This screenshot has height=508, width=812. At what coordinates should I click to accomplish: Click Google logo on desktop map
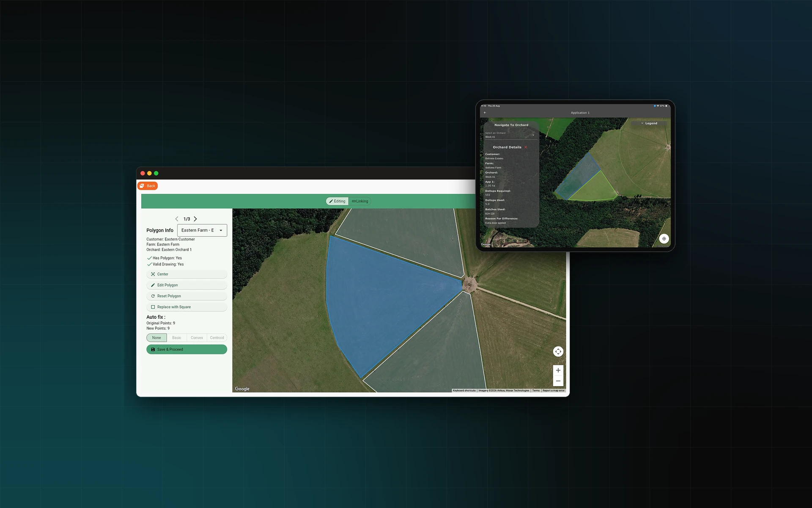point(242,389)
